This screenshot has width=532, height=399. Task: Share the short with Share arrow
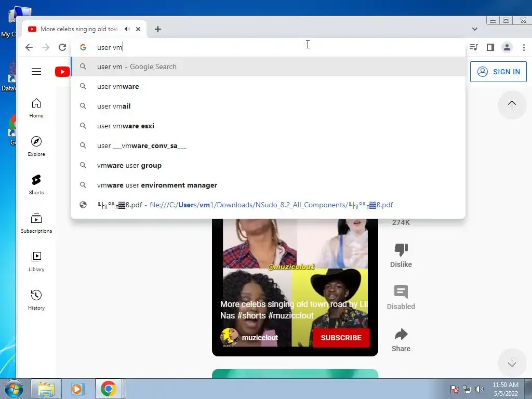click(401, 334)
